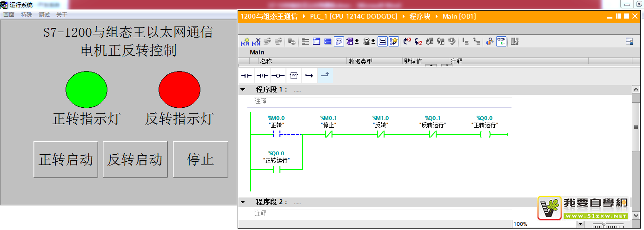The width and height of the screenshot is (644, 230).
Task: Expand 程序段 2 network
Action: coord(243,202)
